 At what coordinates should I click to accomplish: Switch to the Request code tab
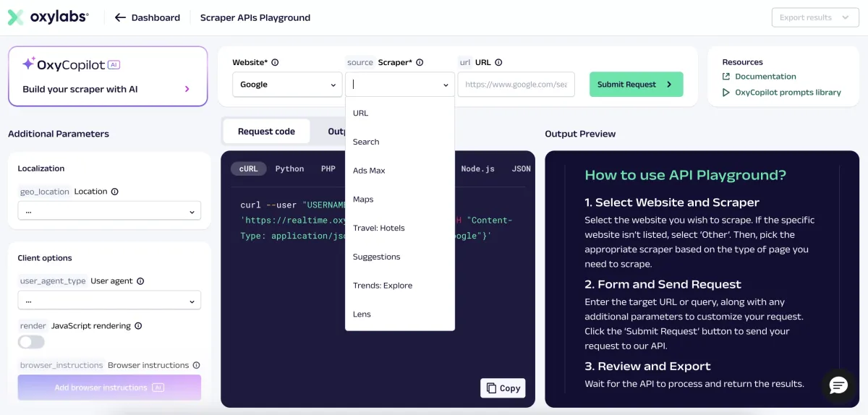coord(266,132)
